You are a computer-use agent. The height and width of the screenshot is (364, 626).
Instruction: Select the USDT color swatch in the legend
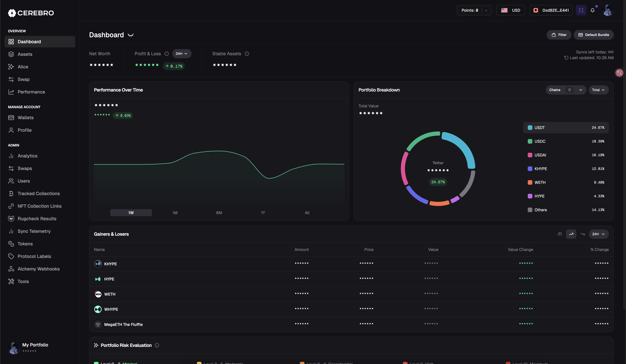click(530, 127)
